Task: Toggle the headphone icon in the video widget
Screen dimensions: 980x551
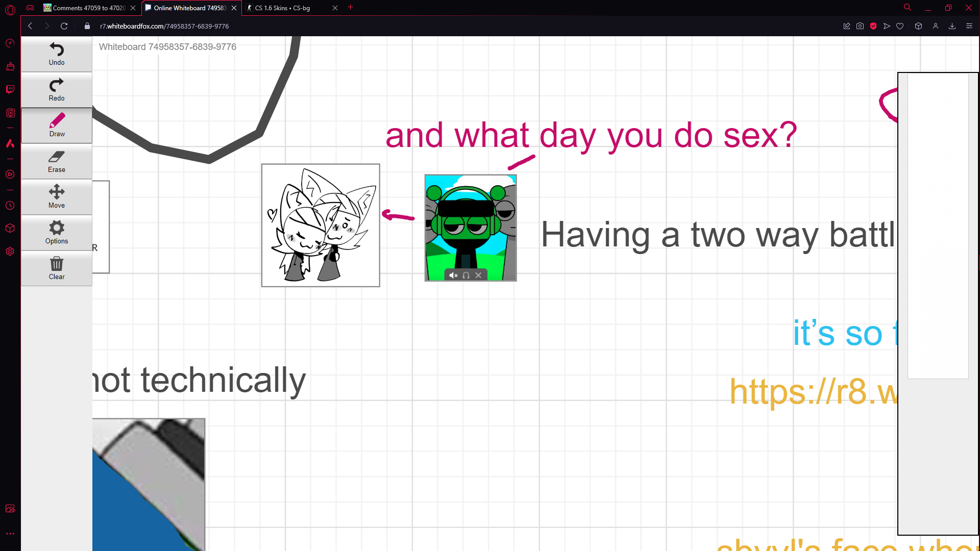Action: click(x=466, y=275)
